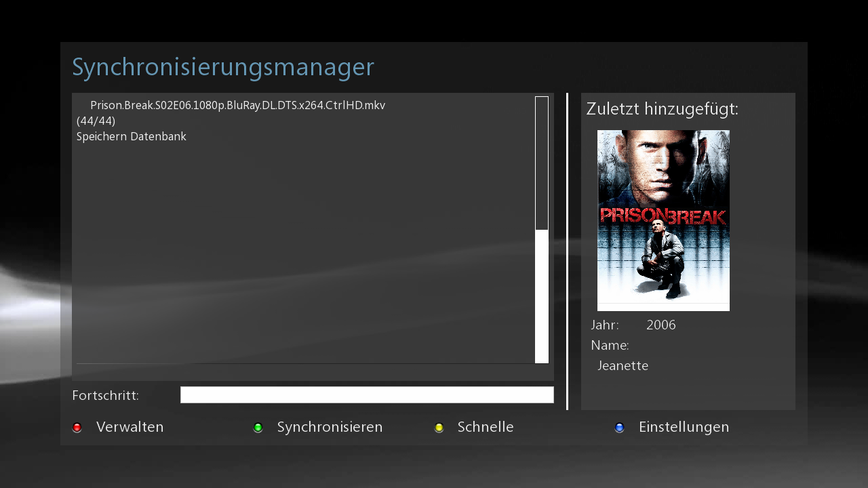Click the dark upper part of the log scrollbar
The image size is (868, 488).
pyautogui.click(x=541, y=163)
